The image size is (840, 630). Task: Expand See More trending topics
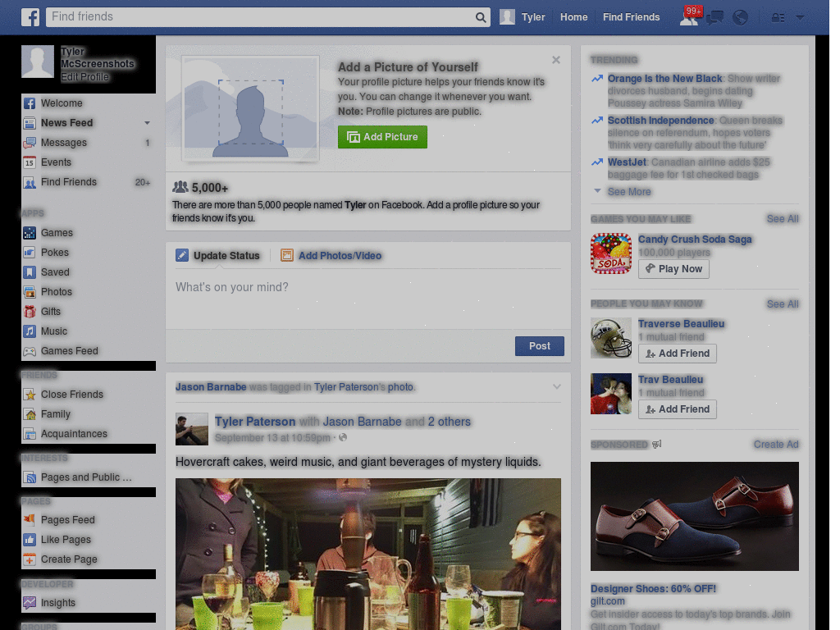tap(629, 192)
